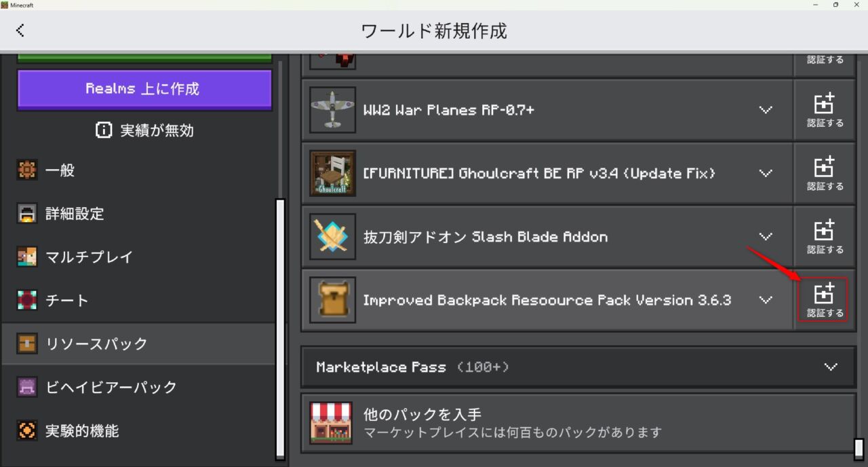Open the 実験的機能 section
Screen dimensions: 868x467
point(138,430)
